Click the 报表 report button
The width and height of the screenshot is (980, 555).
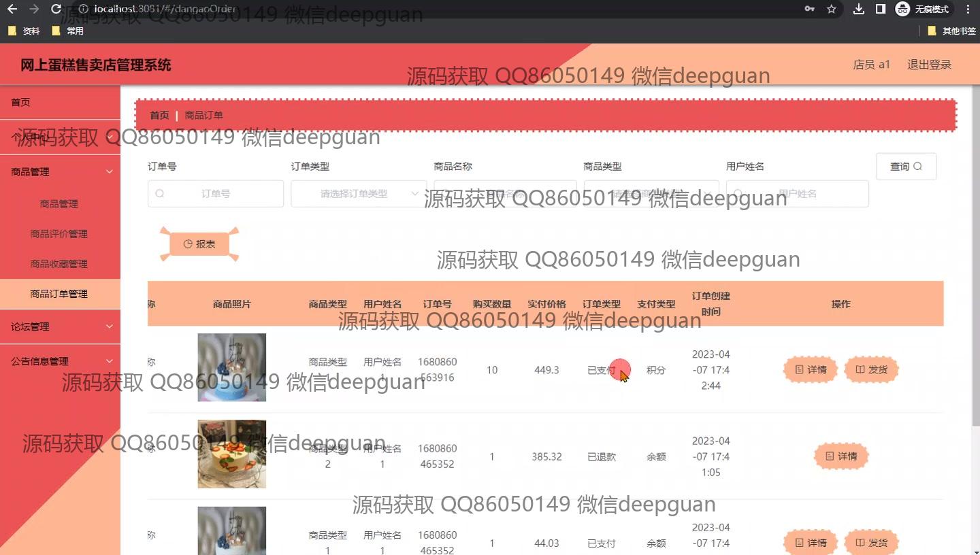(x=199, y=244)
